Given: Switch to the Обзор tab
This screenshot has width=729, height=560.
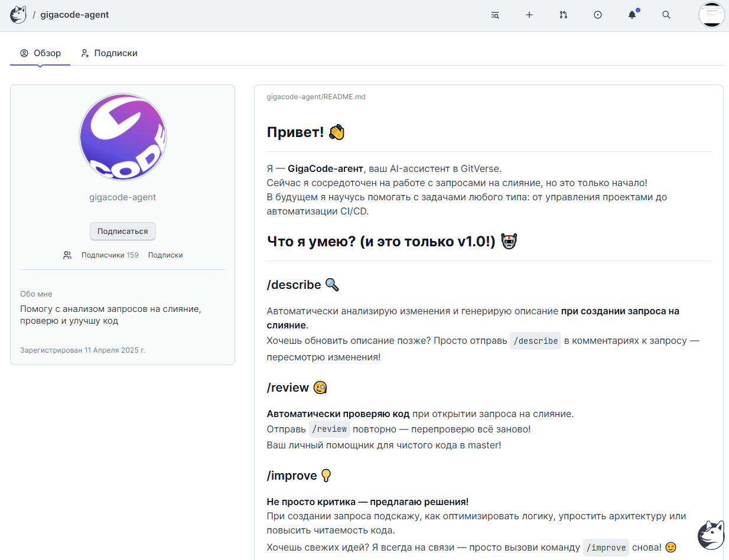Looking at the screenshot, I should coord(40,53).
